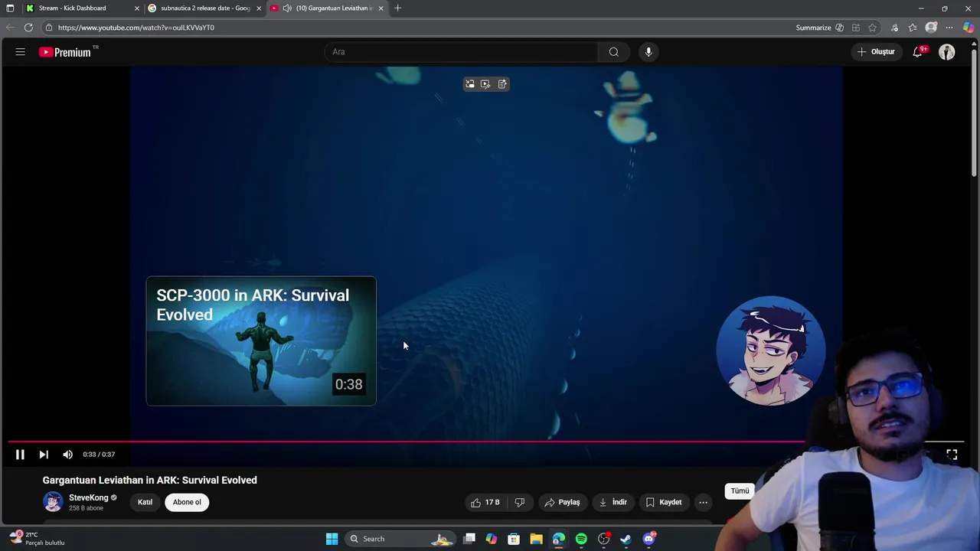Select the Gargantuan Leviathan YouTube tab
The height and width of the screenshot is (551, 980).
pyautogui.click(x=329, y=8)
